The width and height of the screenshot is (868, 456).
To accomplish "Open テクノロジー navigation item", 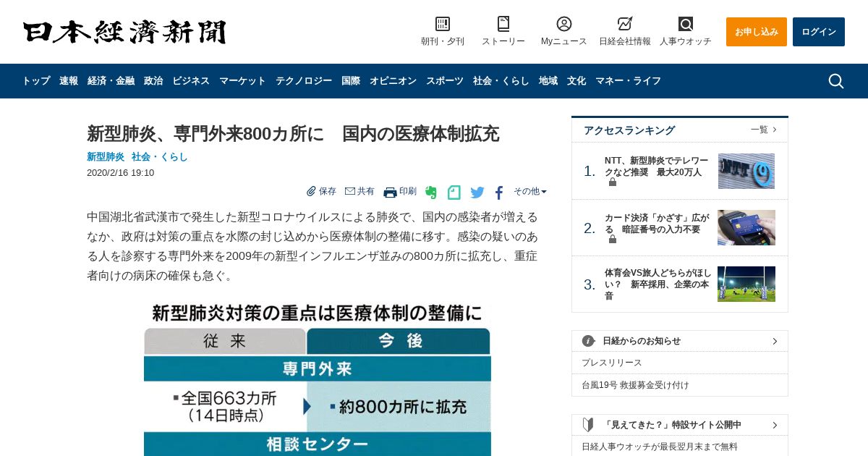I will pos(304,81).
